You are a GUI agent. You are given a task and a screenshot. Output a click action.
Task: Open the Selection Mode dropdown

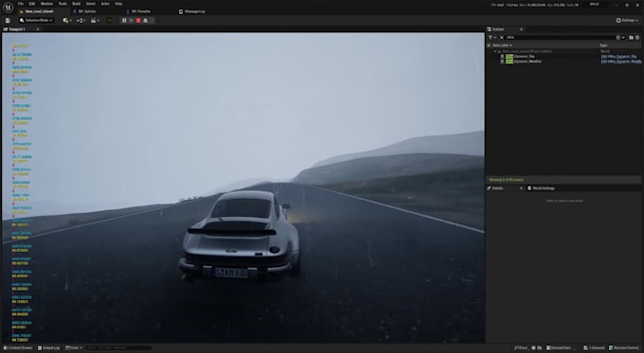coord(36,20)
